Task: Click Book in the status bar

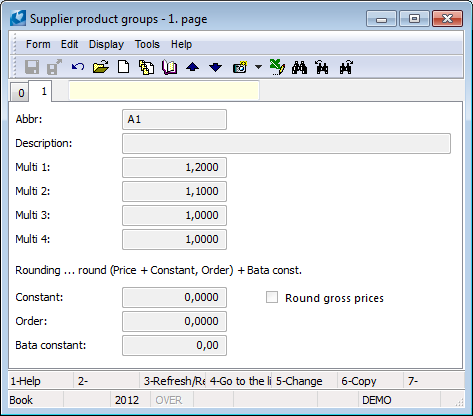Action: click(21, 400)
